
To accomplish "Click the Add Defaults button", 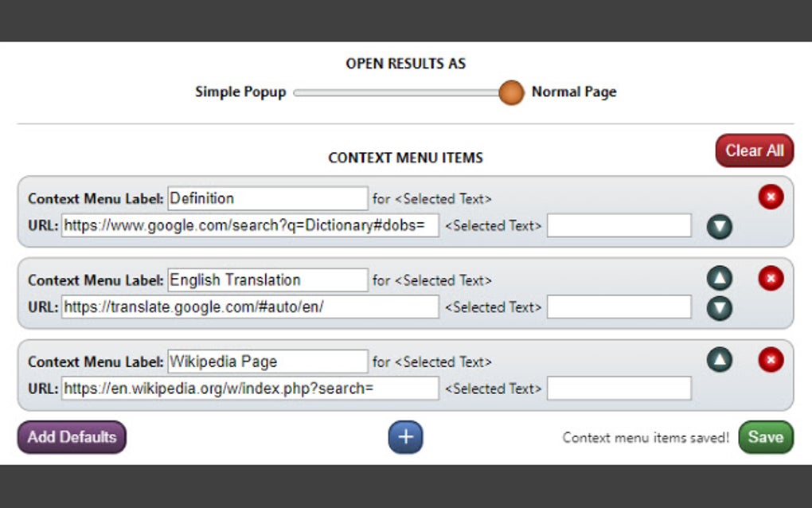I will click(71, 436).
